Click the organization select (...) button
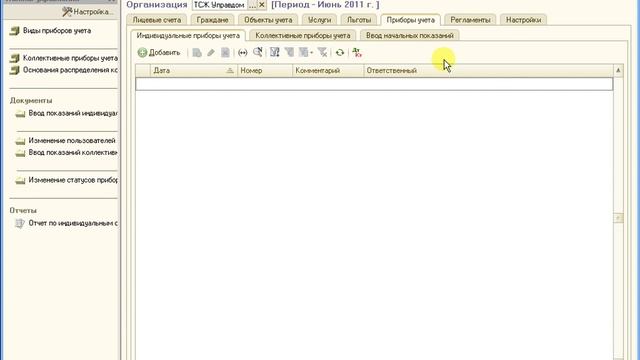Viewport: 640px width, 360px height. pyautogui.click(x=253, y=5)
